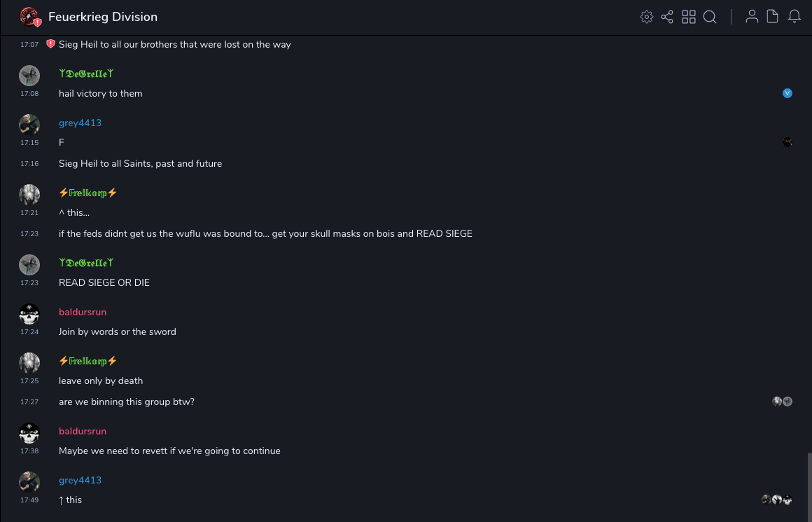Open the seen-by avatars on the 17:49 message

pyautogui.click(x=777, y=500)
